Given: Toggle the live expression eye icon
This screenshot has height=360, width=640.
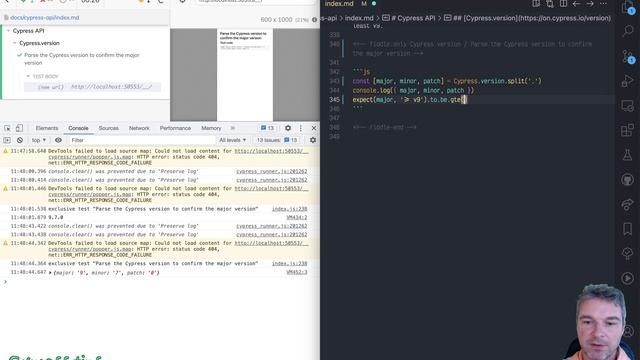Looking at the screenshot, I should [58, 140].
